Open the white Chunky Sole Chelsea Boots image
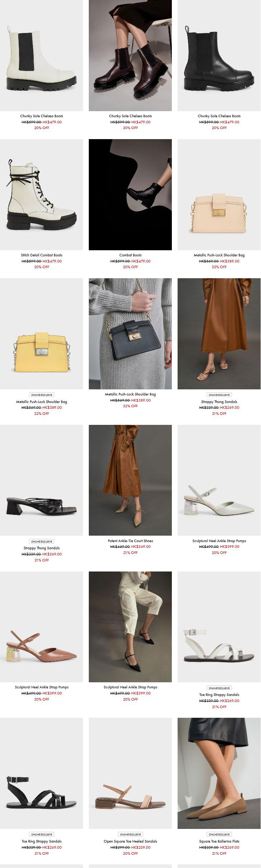 42,55
